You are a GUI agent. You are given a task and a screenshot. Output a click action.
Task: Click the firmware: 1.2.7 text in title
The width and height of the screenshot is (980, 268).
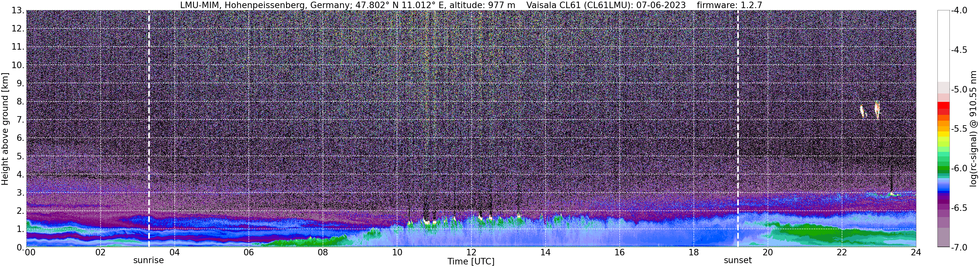click(729, 5)
